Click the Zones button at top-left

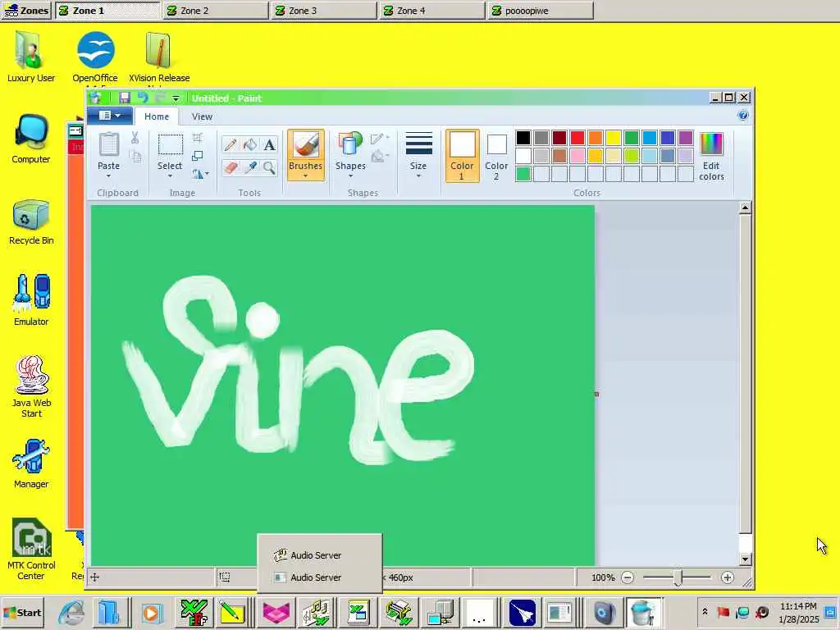click(26, 10)
